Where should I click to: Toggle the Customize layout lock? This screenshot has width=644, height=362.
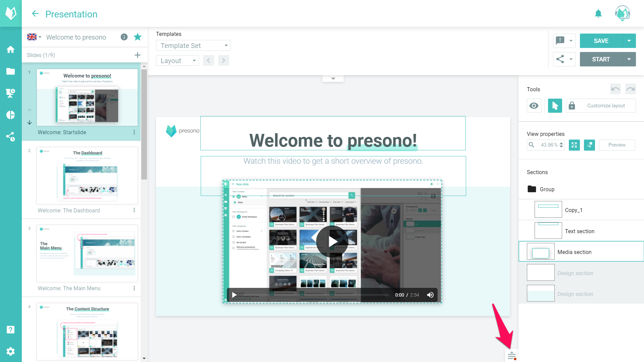coord(572,106)
